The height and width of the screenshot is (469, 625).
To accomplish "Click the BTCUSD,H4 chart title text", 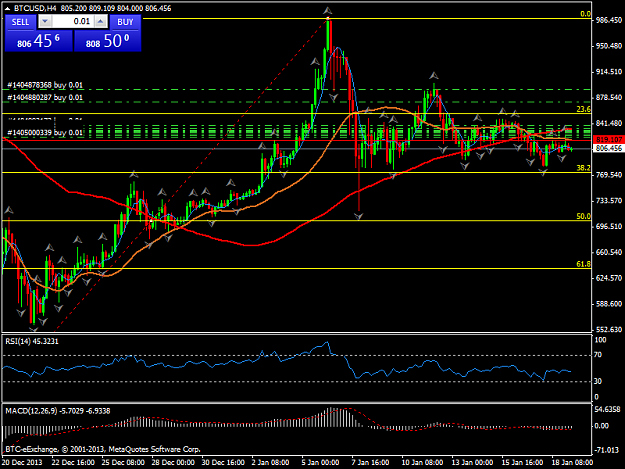I will pyautogui.click(x=35, y=8).
